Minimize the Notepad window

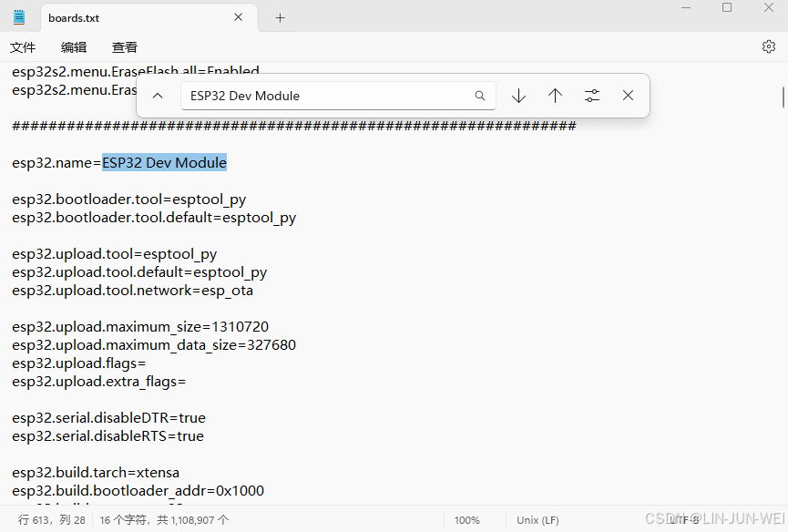(685, 7)
